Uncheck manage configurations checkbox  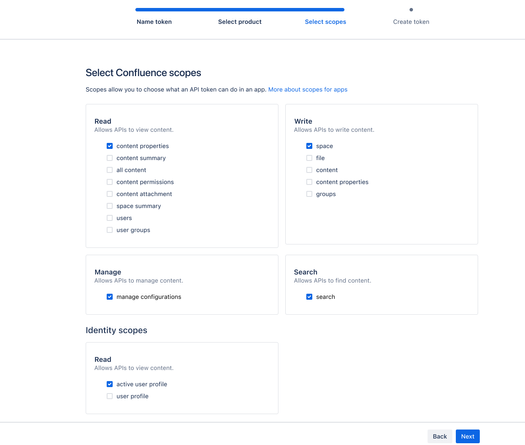(x=109, y=297)
